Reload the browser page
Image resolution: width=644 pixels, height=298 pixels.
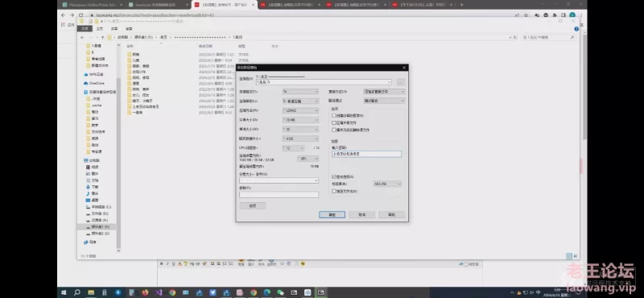pyautogui.click(x=81, y=14)
